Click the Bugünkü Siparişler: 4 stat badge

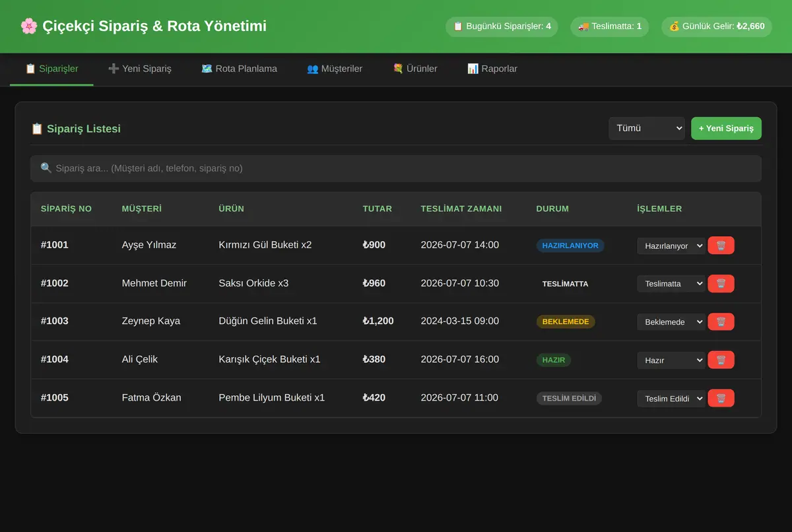502,26
